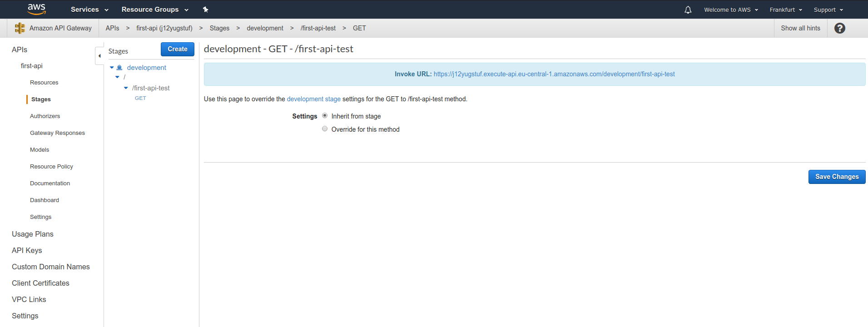Collapse the sidebar with the arrow handle
Viewport: 868px width, 327px height.
pyautogui.click(x=99, y=56)
